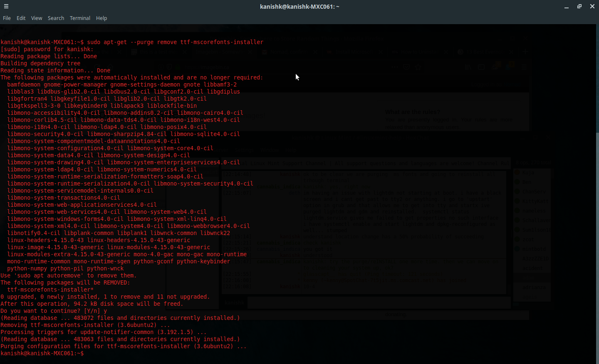Click the window title kanishk@kanishk-MXC061: ~
This screenshot has height=364, width=599.
tap(299, 7)
